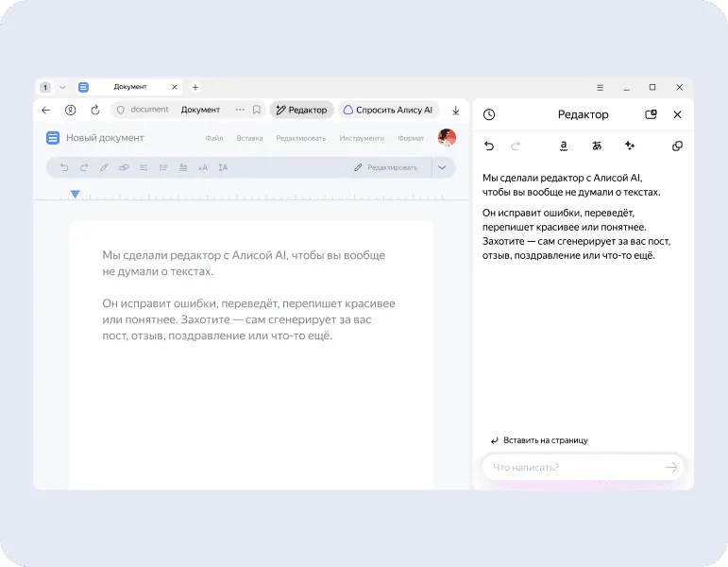Open the browser hamburger menu

pos(600,87)
